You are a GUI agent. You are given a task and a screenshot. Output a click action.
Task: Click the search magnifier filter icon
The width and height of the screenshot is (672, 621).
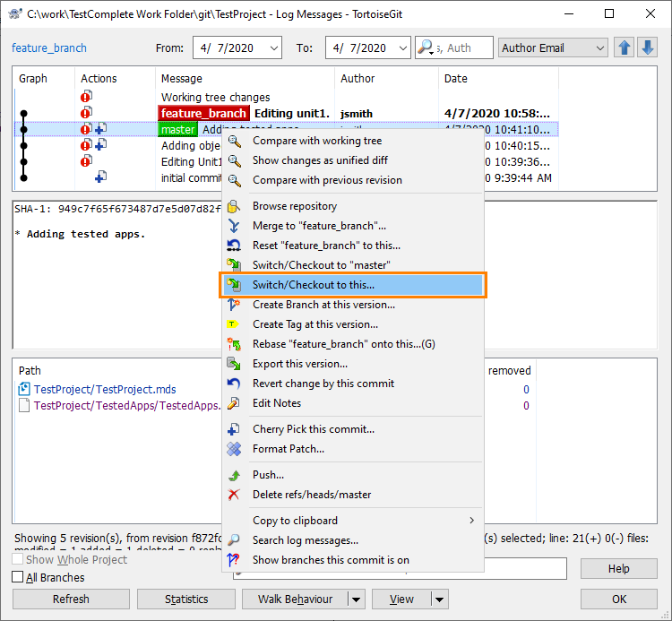click(x=426, y=48)
